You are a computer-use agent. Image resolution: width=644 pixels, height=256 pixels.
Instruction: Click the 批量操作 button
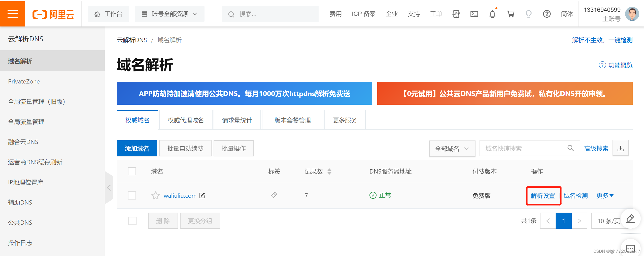(x=234, y=148)
